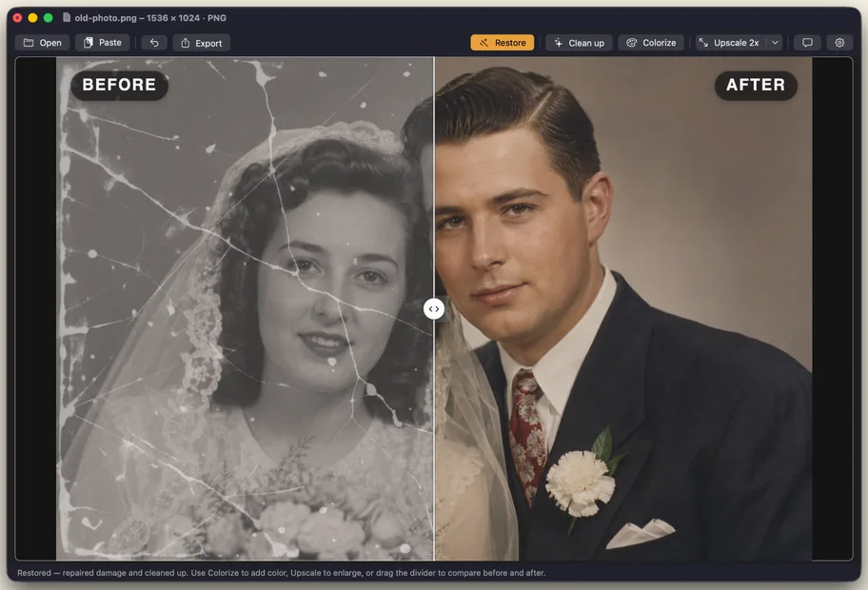Click the before/after divider handle
Viewport: 868px width, 590px height.
[x=434, y=309]
